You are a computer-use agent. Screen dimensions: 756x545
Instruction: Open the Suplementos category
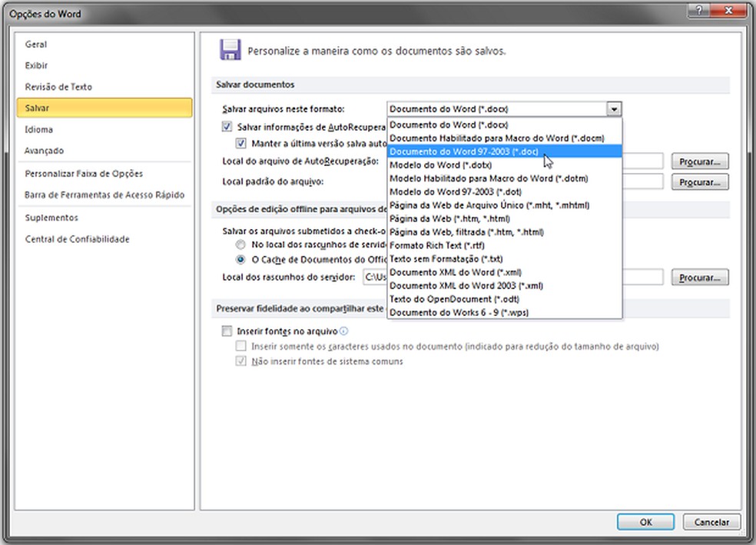click(104, 218)
